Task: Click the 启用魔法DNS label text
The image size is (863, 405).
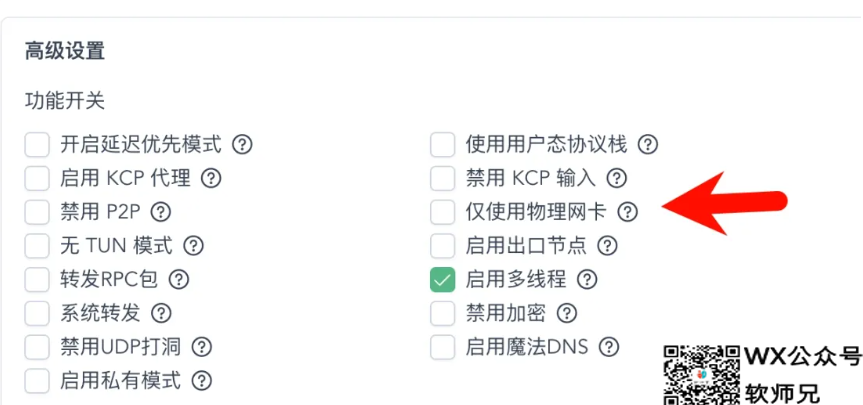Action: click(x=527, y=347)
